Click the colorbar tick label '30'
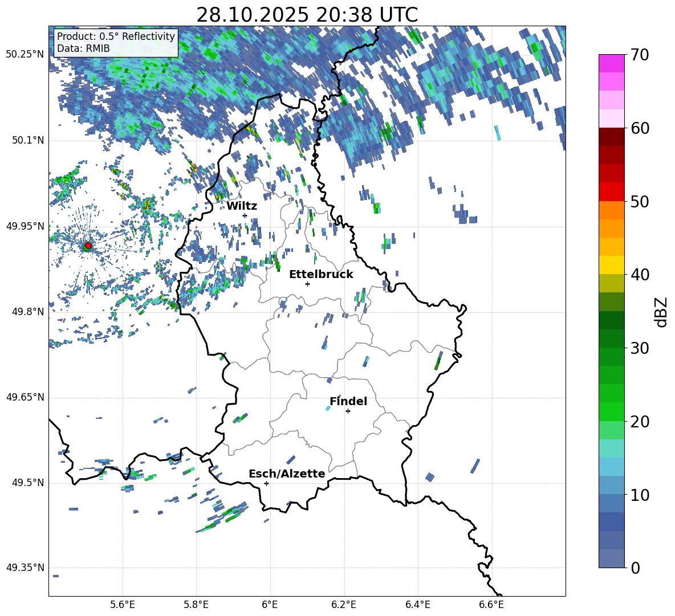This screenshot has height=616, width=675. point(640,348)
